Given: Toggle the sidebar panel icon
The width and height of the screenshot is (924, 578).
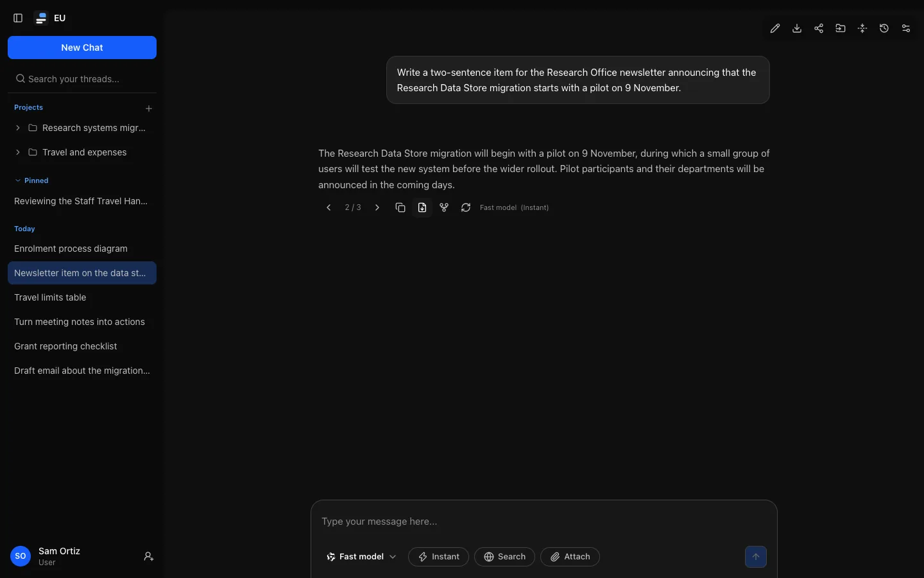Looking at the screenshot, I should [18, 18].
